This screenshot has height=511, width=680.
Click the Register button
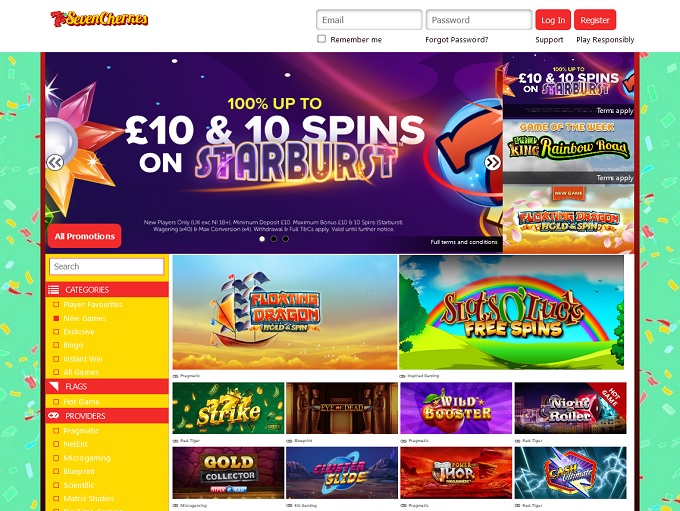[595, 20]
